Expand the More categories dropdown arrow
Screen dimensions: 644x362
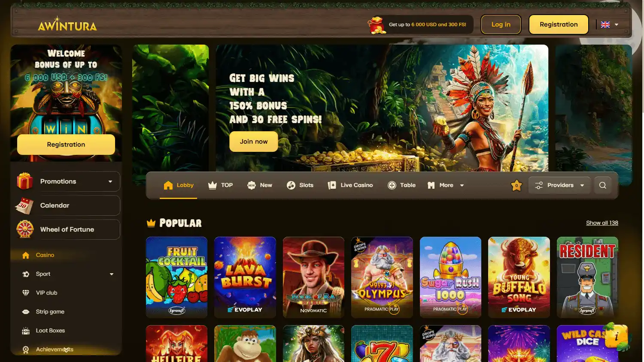tap(462, 185)
